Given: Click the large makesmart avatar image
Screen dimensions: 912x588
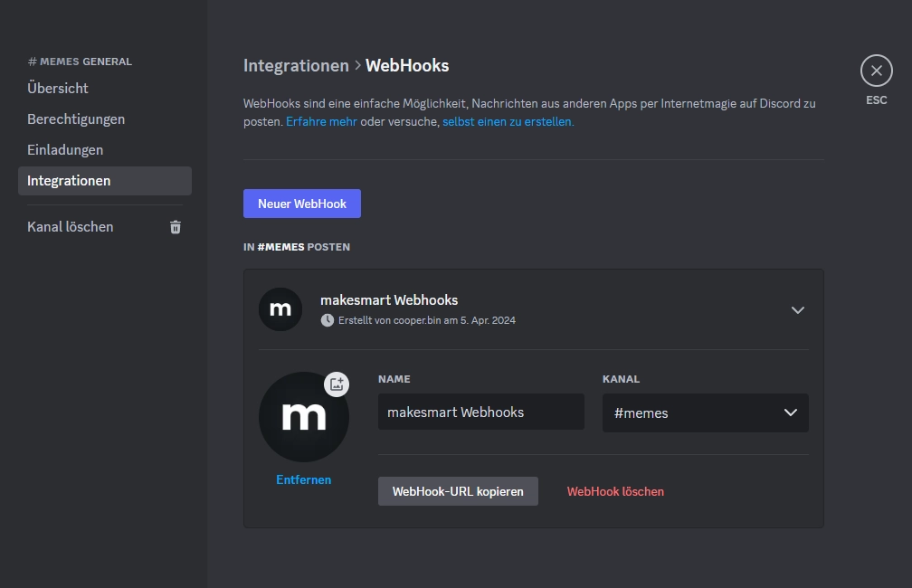Looking at the screenshot, I should click(304, 417).
